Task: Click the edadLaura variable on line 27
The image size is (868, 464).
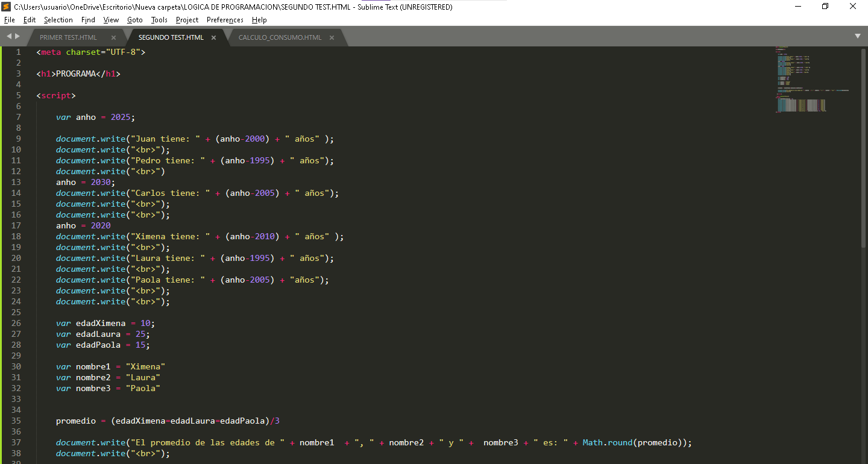Action: pos(98,334)
